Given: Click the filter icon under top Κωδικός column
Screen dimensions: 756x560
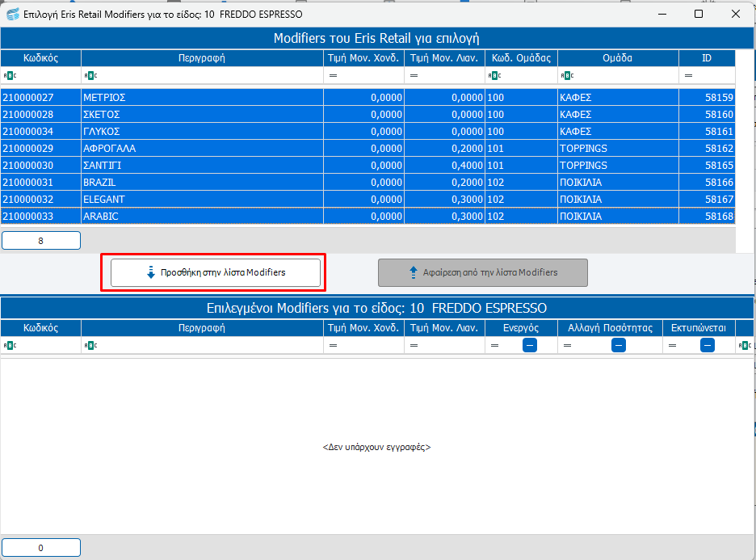Looking at the screenshot, I should 10,76.
